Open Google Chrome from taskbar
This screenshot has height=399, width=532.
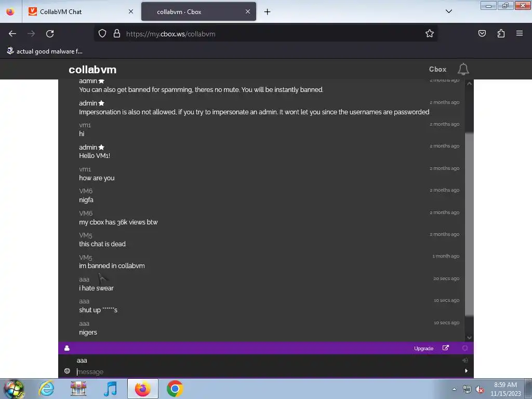(x=175, y=389)
